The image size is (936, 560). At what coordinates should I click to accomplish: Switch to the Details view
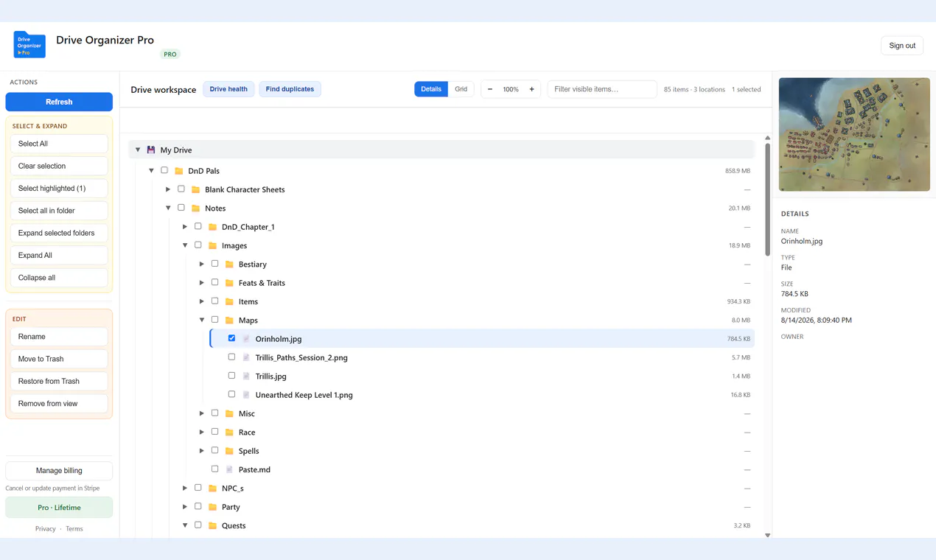[431, 89]
